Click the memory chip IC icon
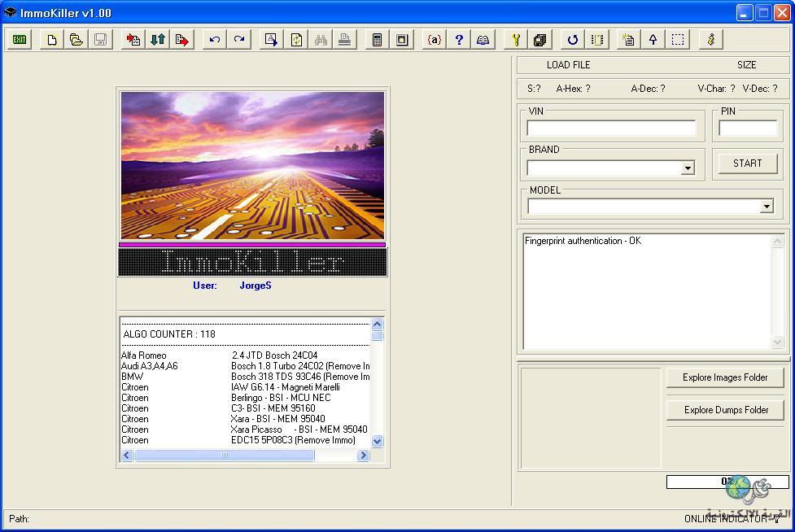 click(x=597, y=40)
